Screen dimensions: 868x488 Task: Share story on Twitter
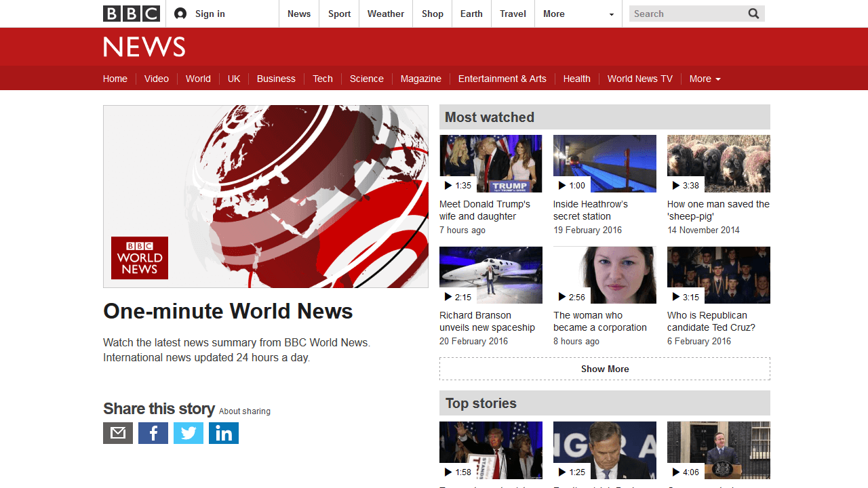[189, 433]
